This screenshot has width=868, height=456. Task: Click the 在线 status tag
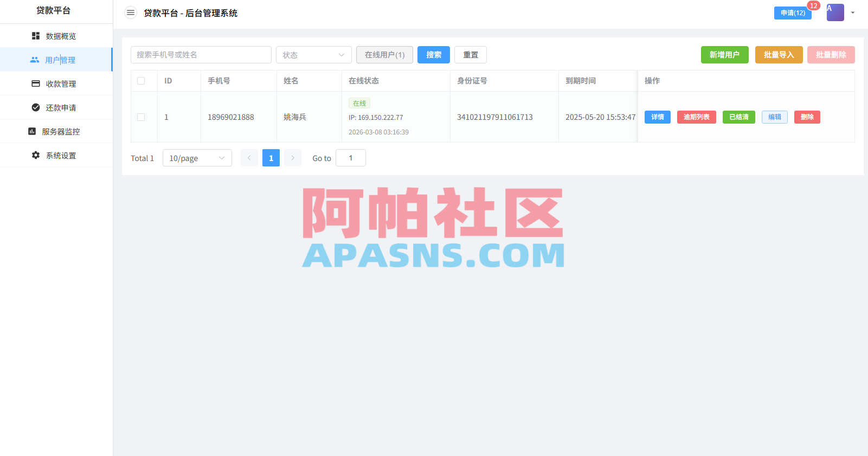pos(359,103)
